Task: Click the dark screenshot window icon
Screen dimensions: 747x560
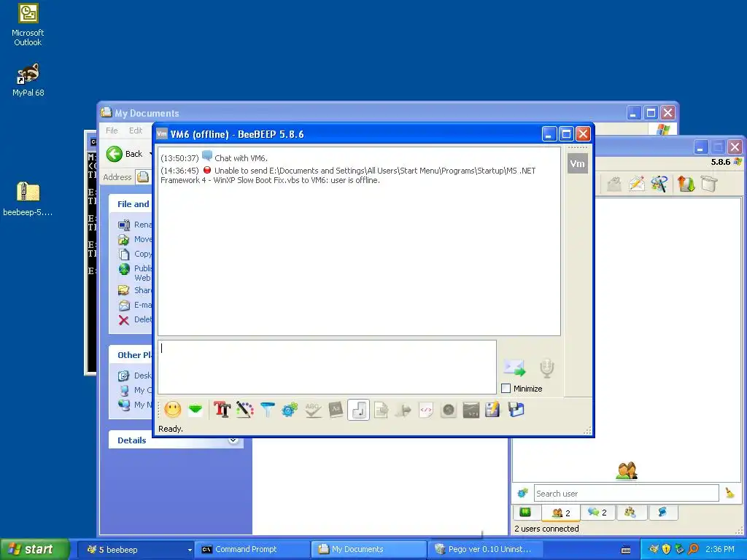Action: pyautogui.click(x=471, y=410)
